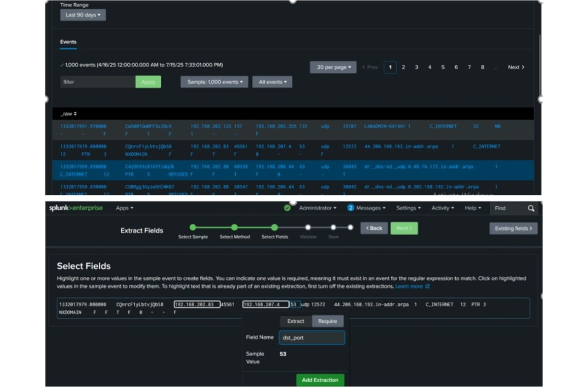Click the Prev page link
Screen dimensions: 588x392
pyautogui.click(x=370, y=67)
